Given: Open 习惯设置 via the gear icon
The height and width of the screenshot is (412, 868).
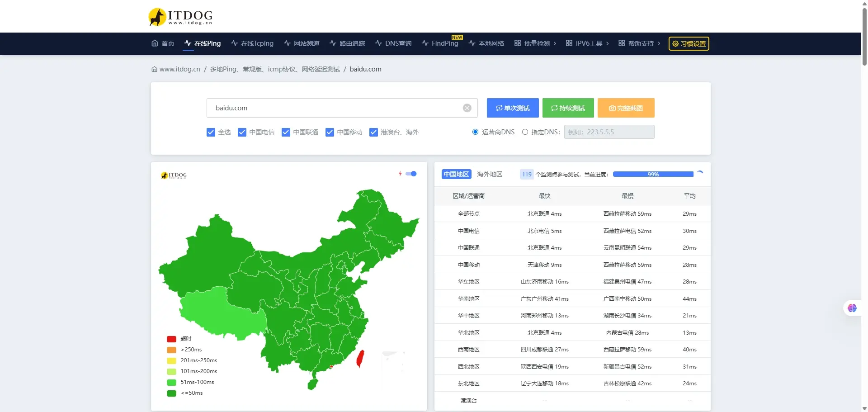Looking at the screenshot, I should point(688,43).
